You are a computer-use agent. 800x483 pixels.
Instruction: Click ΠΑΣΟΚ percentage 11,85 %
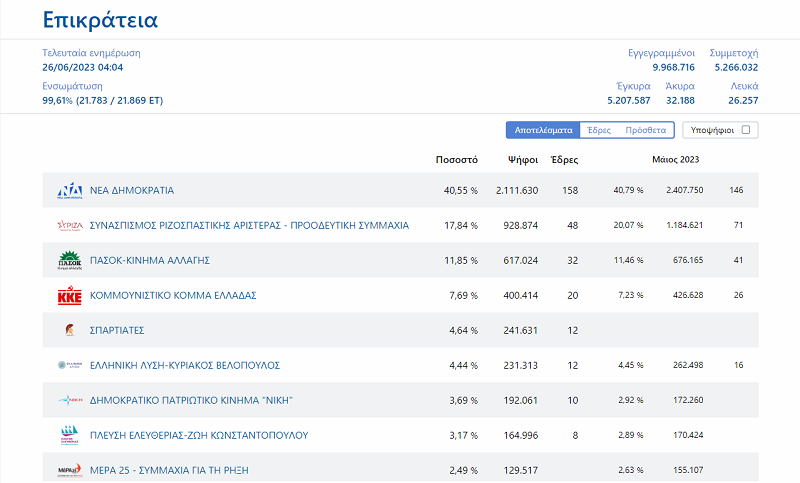tap(461, 260)
